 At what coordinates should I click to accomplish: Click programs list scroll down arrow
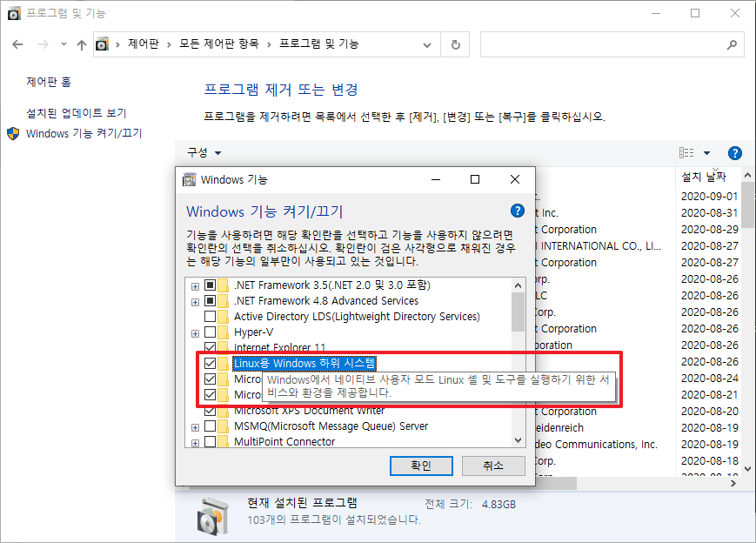click(748, 469)
